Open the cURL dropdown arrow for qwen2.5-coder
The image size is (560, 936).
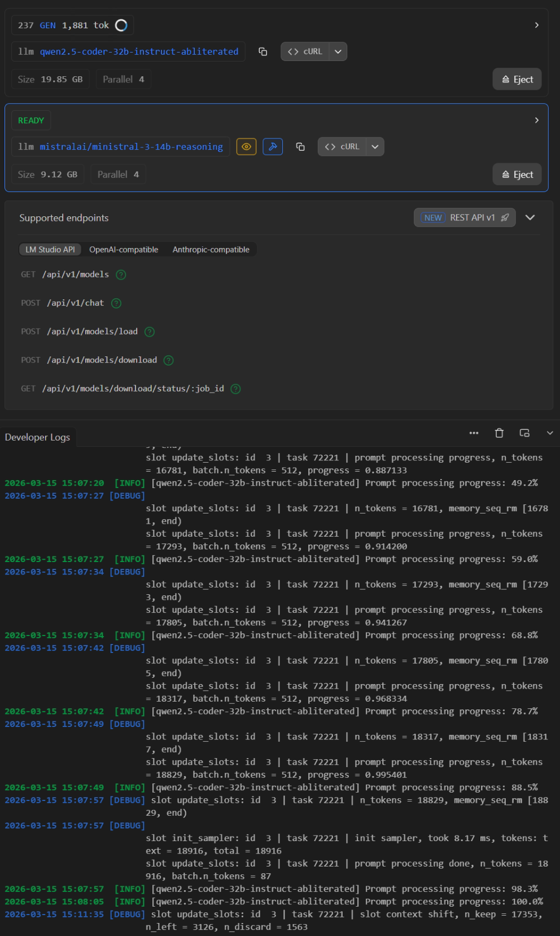point(338,51)
